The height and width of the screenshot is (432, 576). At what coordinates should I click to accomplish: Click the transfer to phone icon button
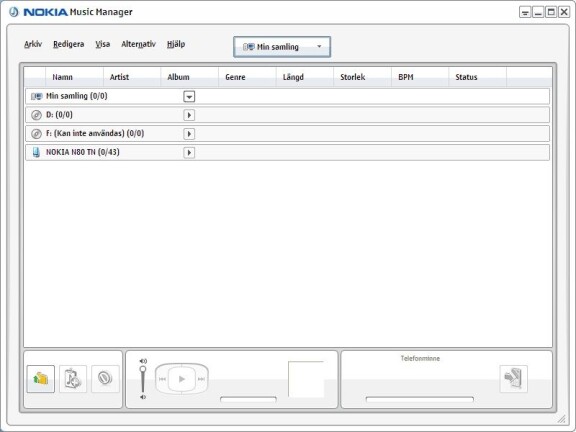(514, 379)
